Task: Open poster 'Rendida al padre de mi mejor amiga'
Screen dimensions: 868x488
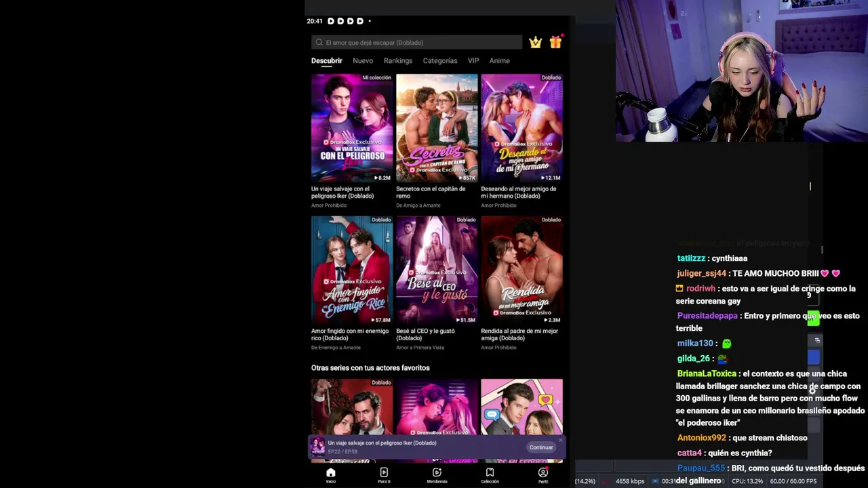Action: click(x=521, y=270)
